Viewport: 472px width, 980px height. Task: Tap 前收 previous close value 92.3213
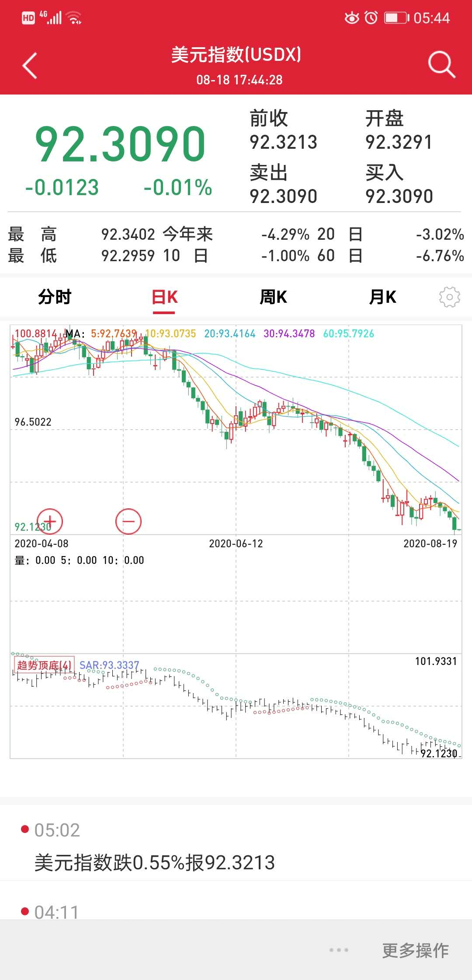[283, 142]
